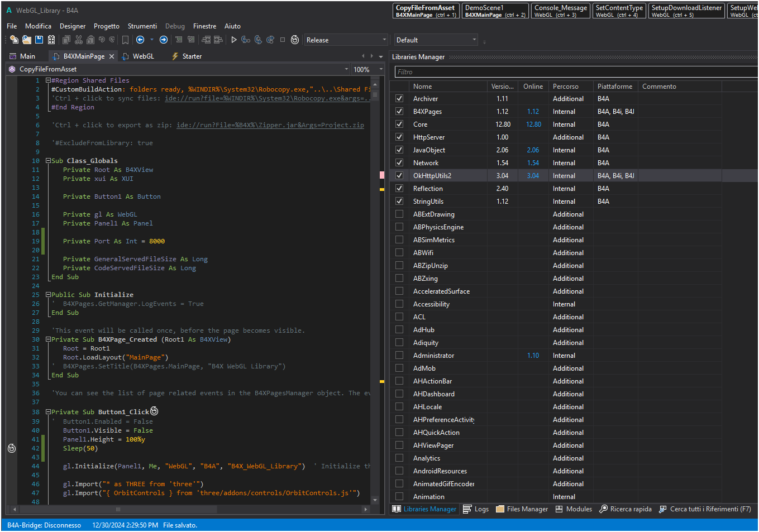Check the AdMob library checkbox

pyautogui.click(x=399, y=368)
